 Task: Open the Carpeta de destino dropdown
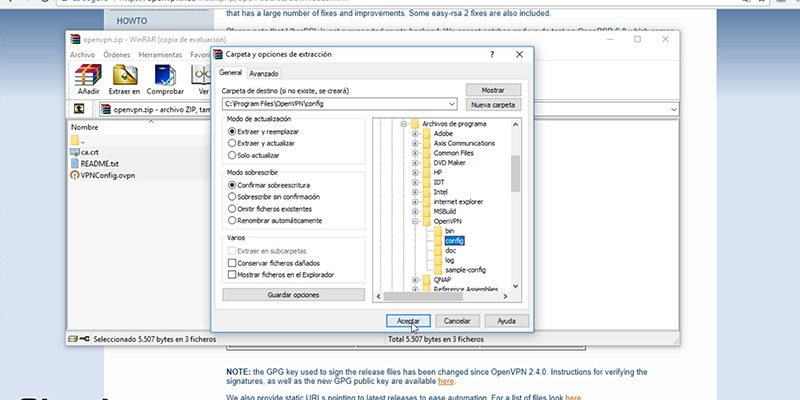452,104
